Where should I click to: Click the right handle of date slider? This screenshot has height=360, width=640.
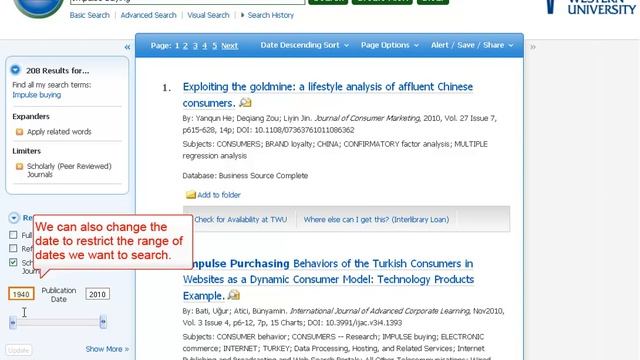[x=103, y=322]
